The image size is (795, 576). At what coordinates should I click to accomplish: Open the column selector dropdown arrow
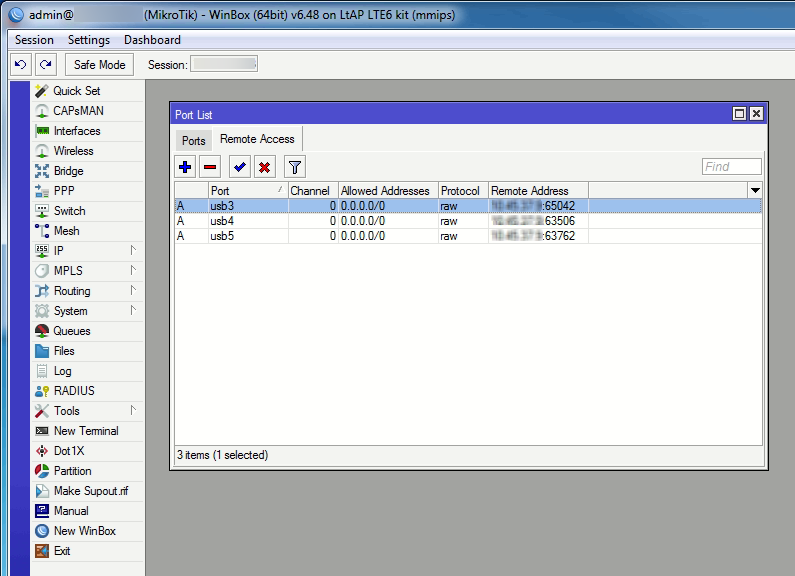(755, 191)
